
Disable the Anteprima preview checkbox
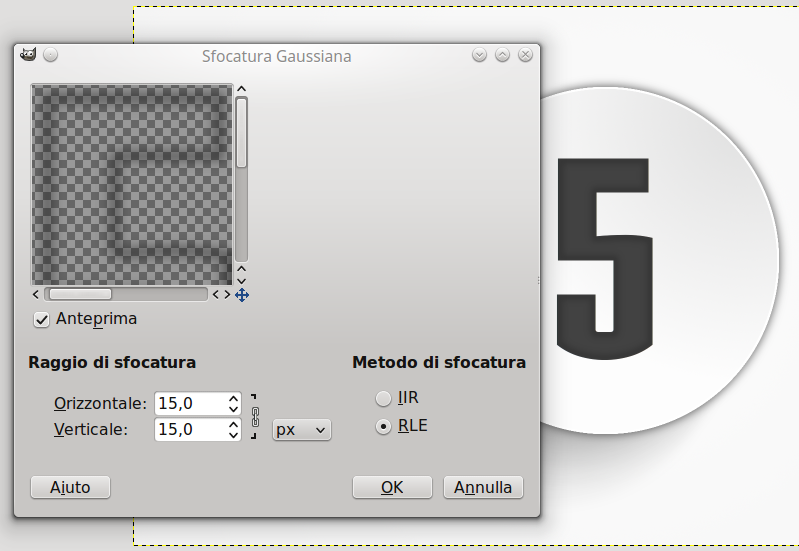coord(41,320)
